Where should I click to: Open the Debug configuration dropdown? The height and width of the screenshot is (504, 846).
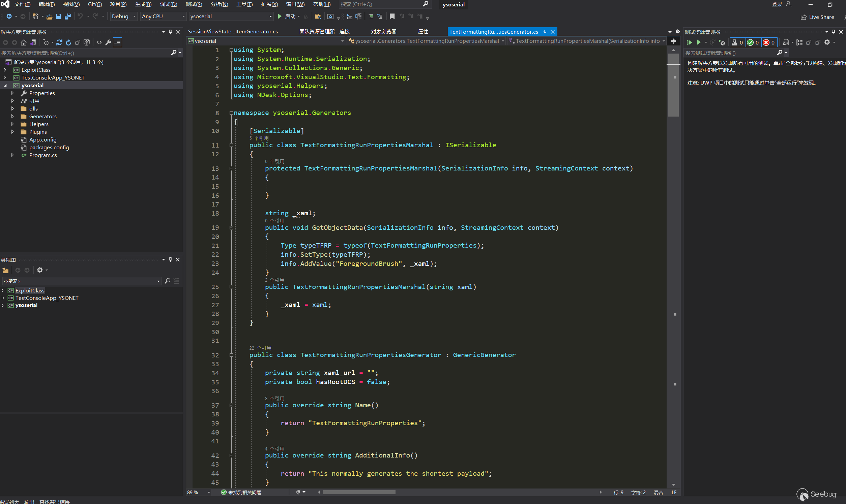124,16
